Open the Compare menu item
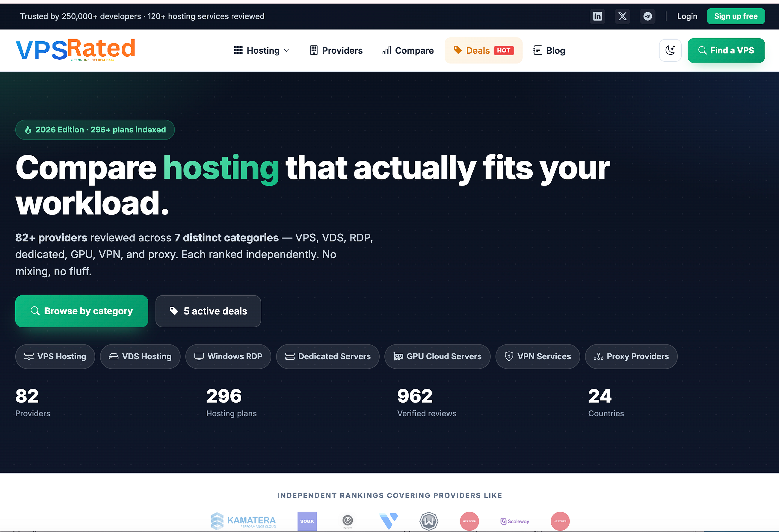779x532 pixels. [x=408, y=50]
